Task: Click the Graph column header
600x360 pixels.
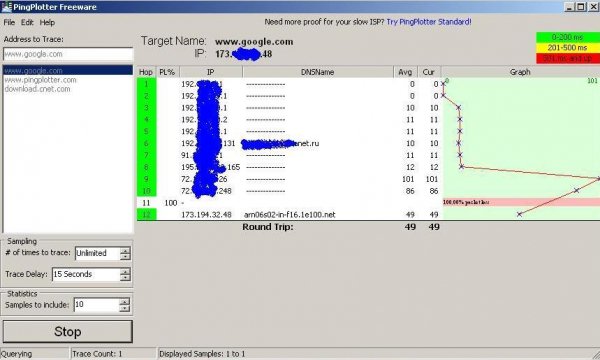Action: [x=520, y=72]
